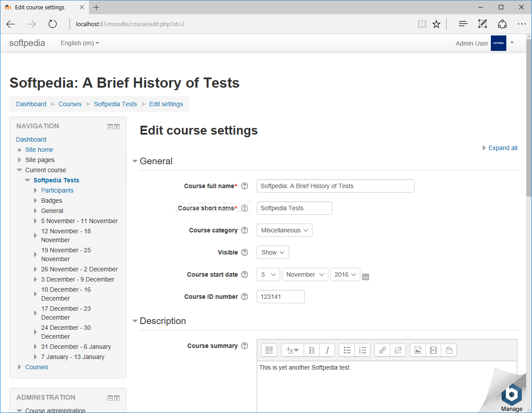
Task: Open English (en) language menu
Action: tap(80, 43)
